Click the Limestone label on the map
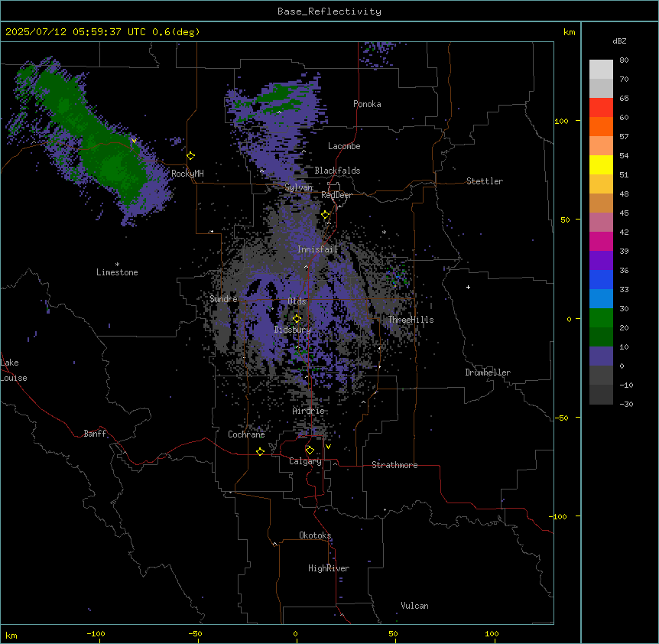This screenshot has height=644, width=659. 117,272
